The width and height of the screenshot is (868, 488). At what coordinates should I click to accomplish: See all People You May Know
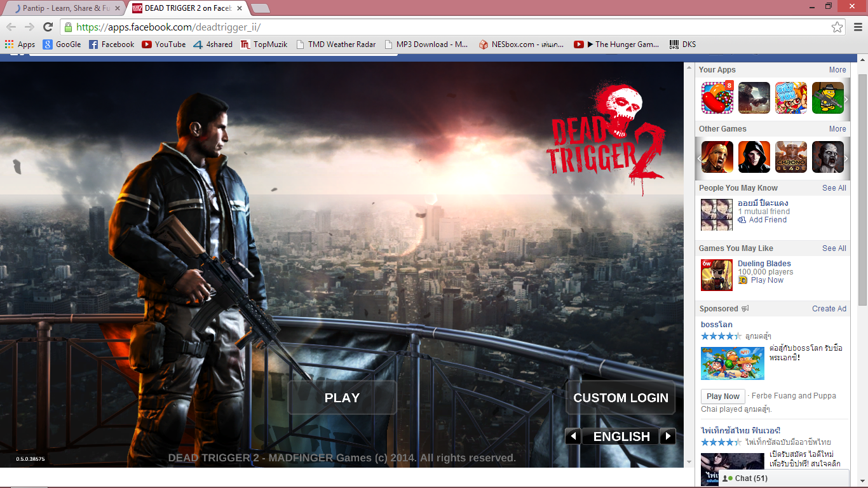coord(834,188)
